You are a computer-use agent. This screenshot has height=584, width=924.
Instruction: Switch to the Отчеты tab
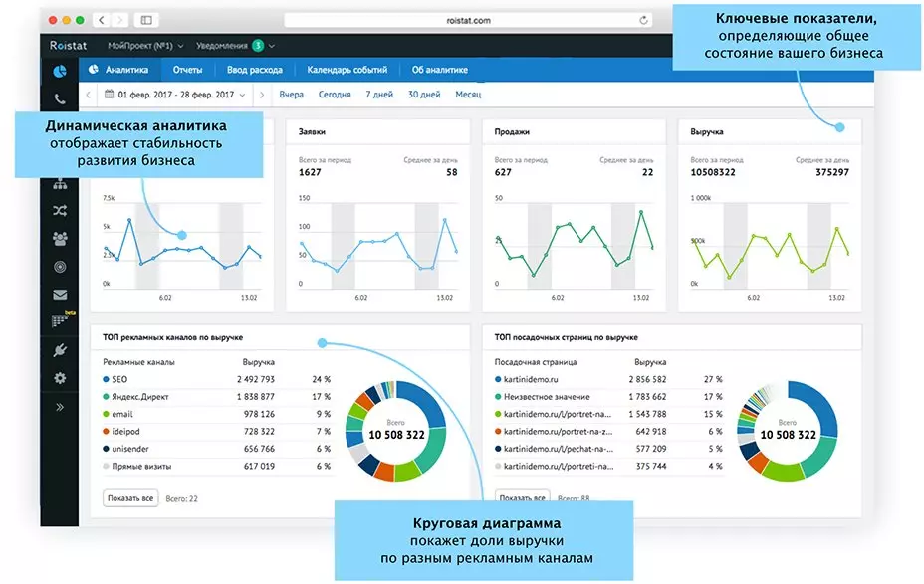[187, 70]
